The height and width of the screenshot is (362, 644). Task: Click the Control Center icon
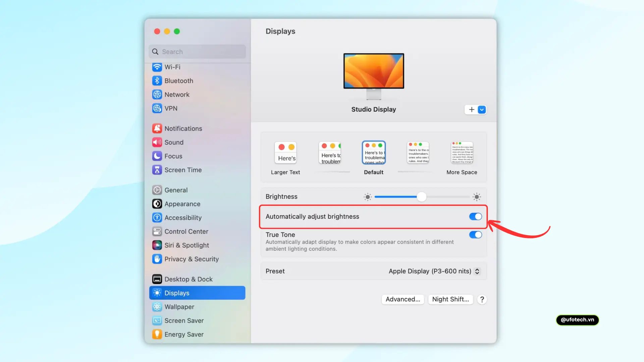(x=157, y=231)
